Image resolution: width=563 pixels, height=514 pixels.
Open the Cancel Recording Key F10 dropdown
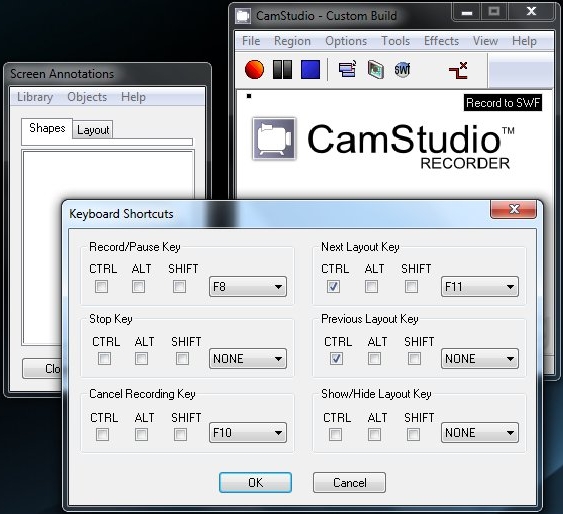click(248, 433)
